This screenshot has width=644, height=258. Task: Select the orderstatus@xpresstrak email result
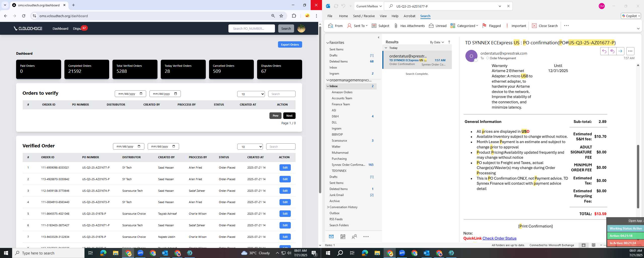(x=417, y=60)
